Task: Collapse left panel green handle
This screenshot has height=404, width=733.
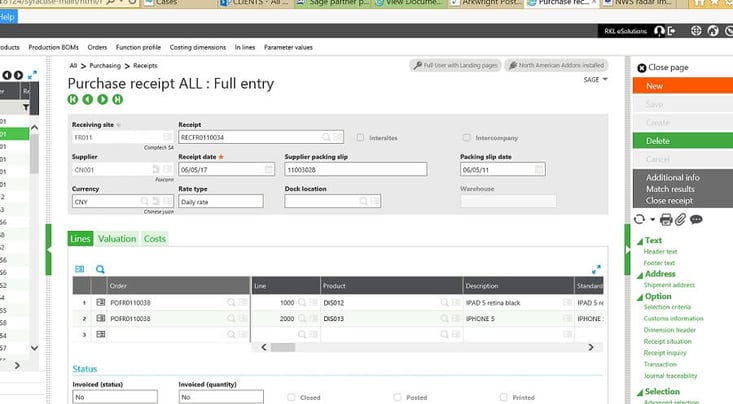Action: tap(48, 250)
